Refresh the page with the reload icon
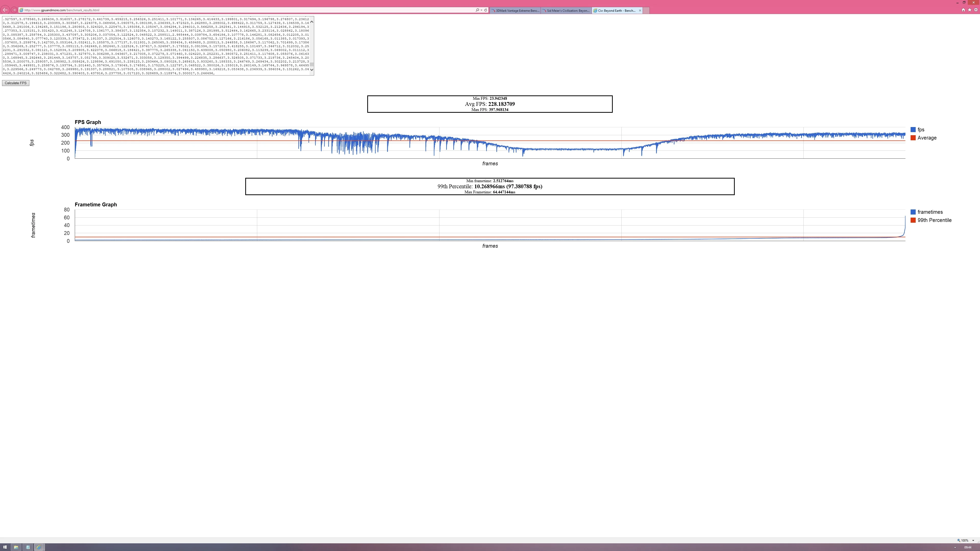Viewport: 980px width, 551px height. tap(485, 10)
